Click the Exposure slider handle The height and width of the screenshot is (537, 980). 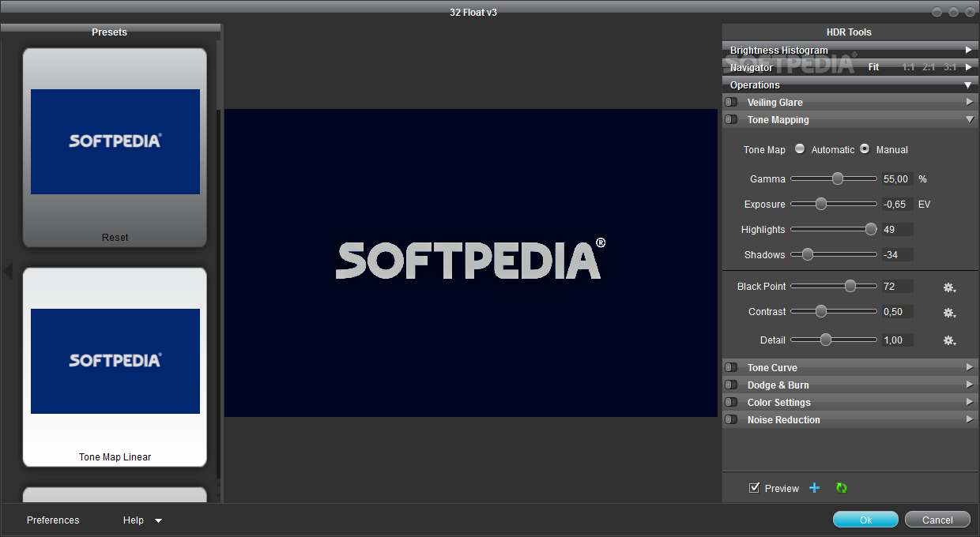[820, 204]
